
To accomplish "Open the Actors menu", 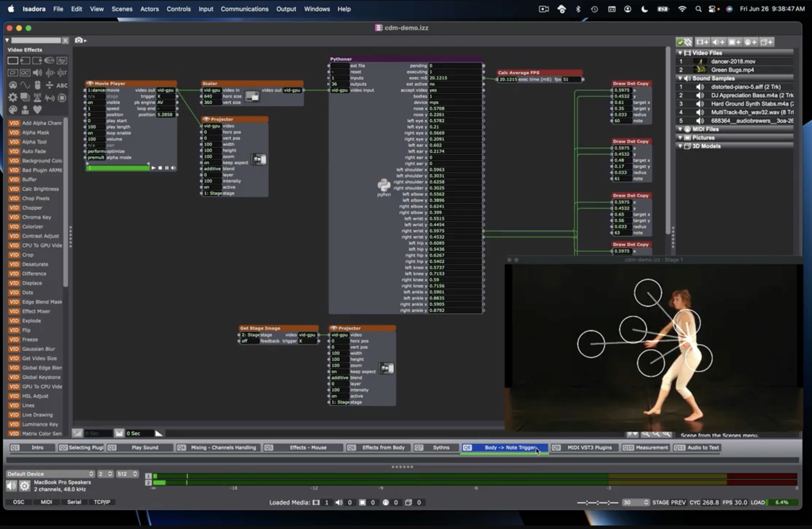I will pyautogui.click(x=149, y=9).
